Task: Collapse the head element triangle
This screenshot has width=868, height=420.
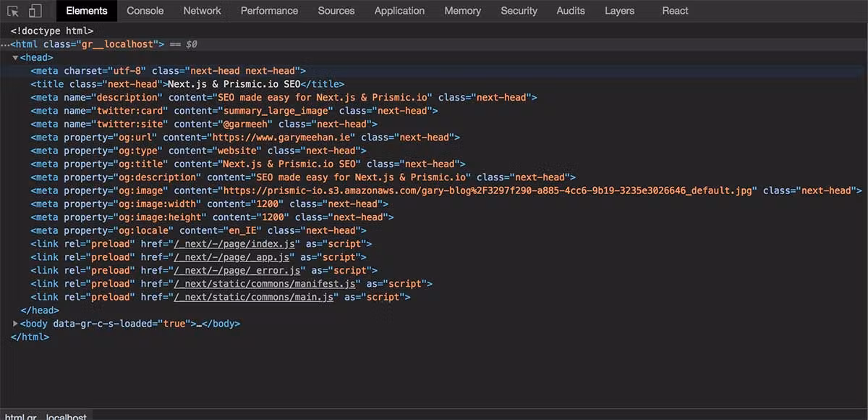Action: [15, 57]
